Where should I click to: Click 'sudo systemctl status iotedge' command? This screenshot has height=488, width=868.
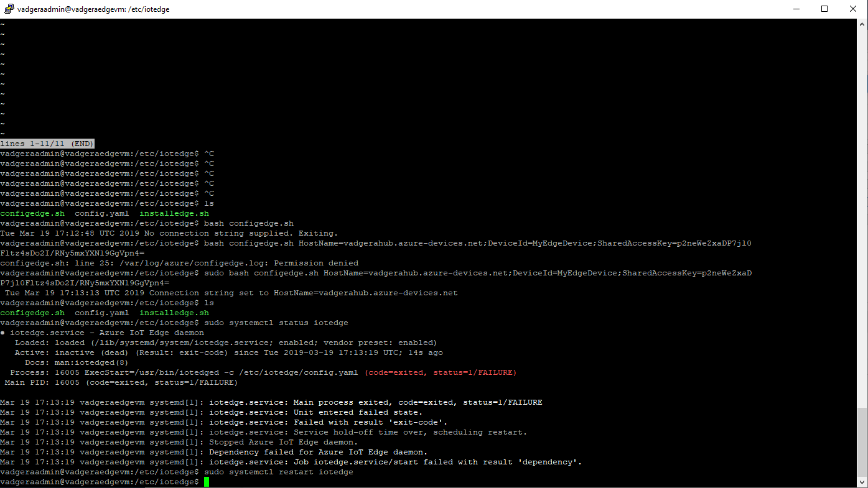(276, 323)
